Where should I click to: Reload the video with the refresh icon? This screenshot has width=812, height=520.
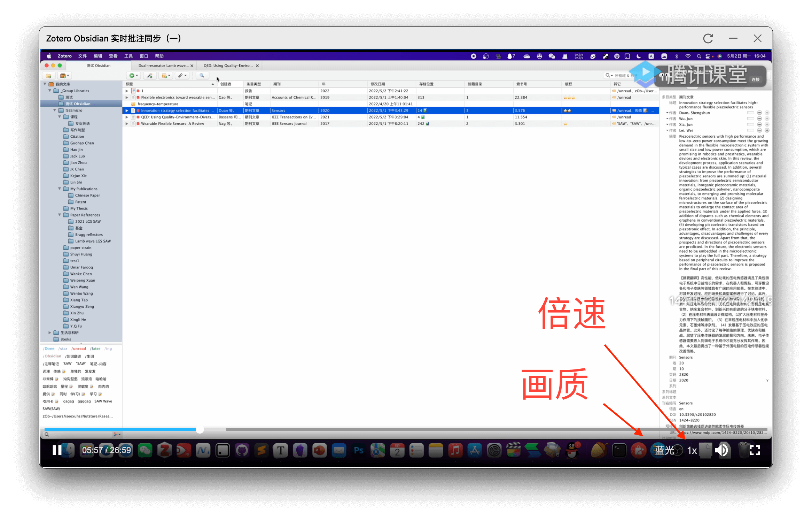(708, 38)
